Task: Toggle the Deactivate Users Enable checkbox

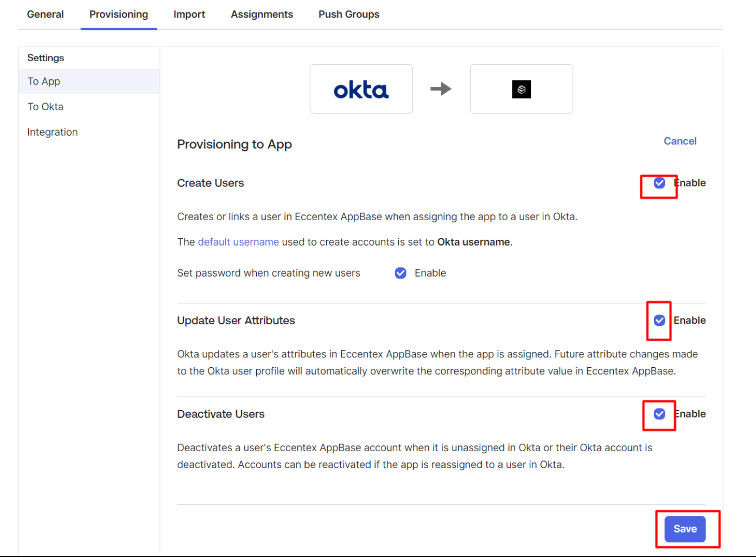Action: click(x=659, y=414)
